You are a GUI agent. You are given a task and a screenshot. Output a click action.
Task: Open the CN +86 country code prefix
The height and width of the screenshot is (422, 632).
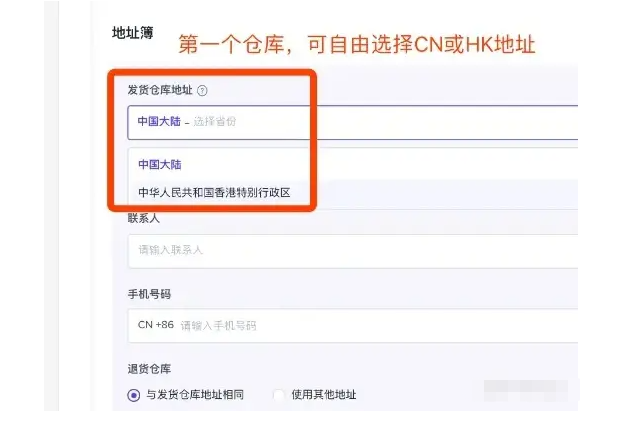[x=156, y=325]
